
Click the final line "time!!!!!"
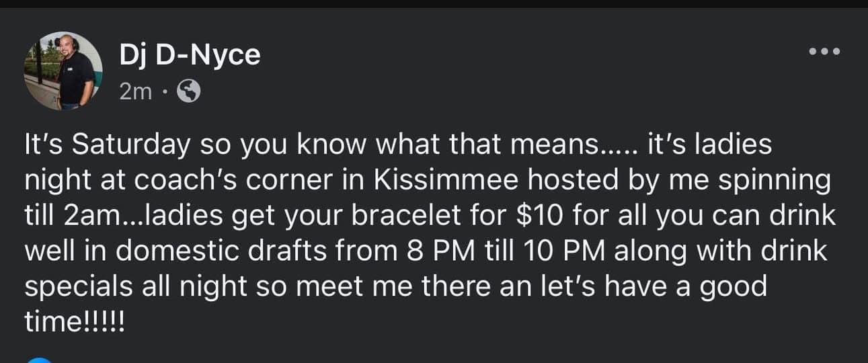click(75, 321)
